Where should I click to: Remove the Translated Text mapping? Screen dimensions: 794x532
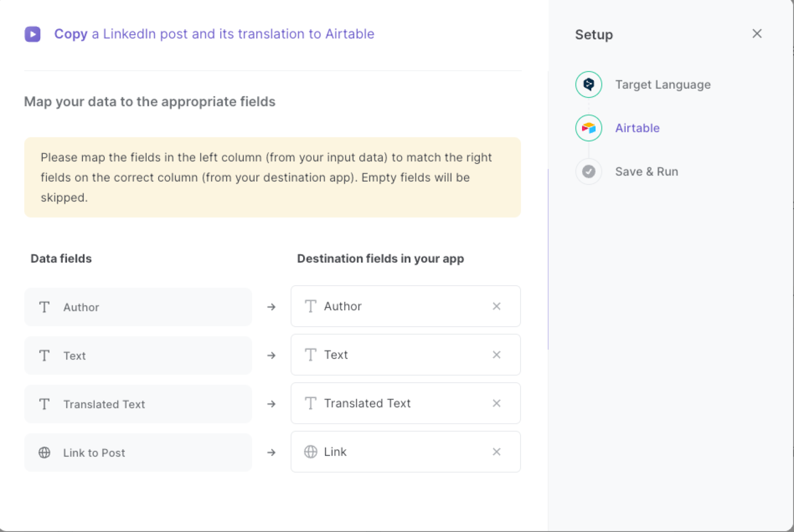[496, 403]
